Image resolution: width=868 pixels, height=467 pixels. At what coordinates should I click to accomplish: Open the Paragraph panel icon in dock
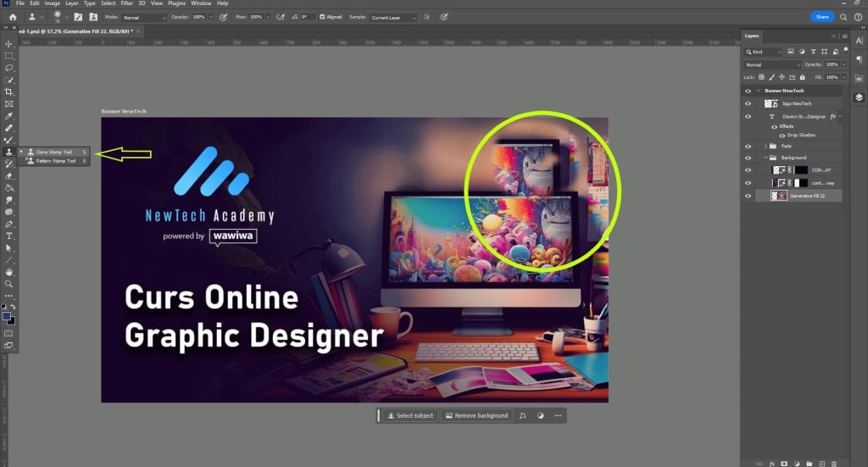pos(859,59)
